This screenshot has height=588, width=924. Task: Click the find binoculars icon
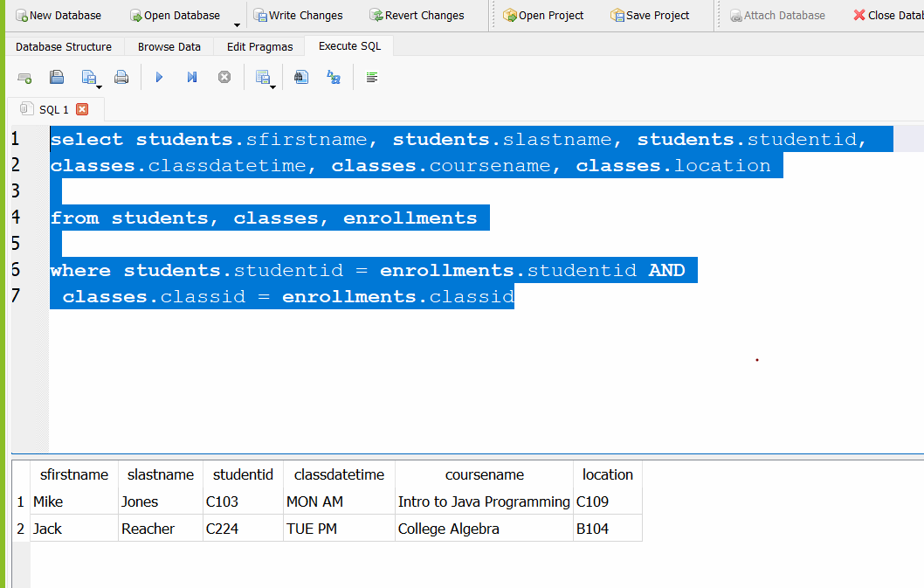click(x=301, y=77)
